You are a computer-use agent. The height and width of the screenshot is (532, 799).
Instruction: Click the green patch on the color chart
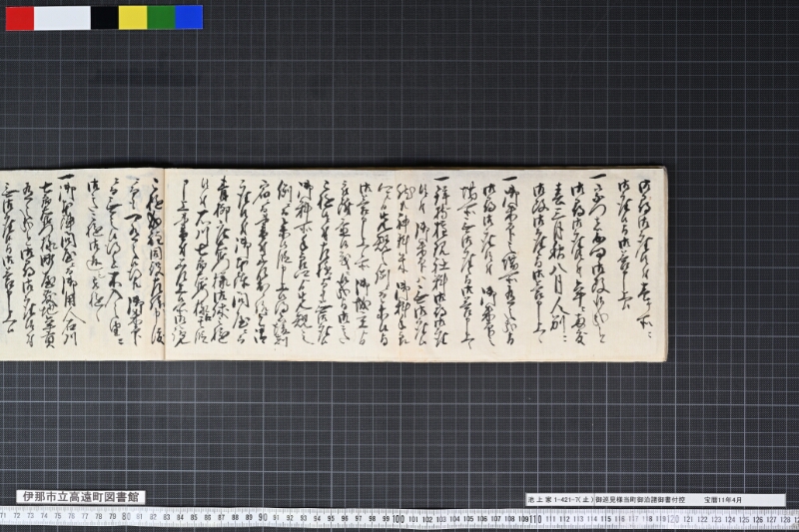click(x=161, y=18)
